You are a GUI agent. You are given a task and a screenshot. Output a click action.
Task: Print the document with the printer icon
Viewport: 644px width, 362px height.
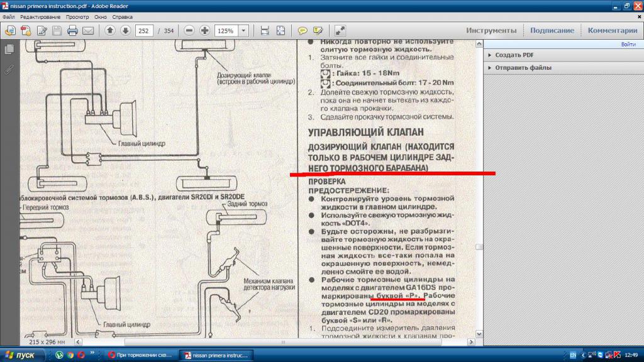click(x=72, y=31)
